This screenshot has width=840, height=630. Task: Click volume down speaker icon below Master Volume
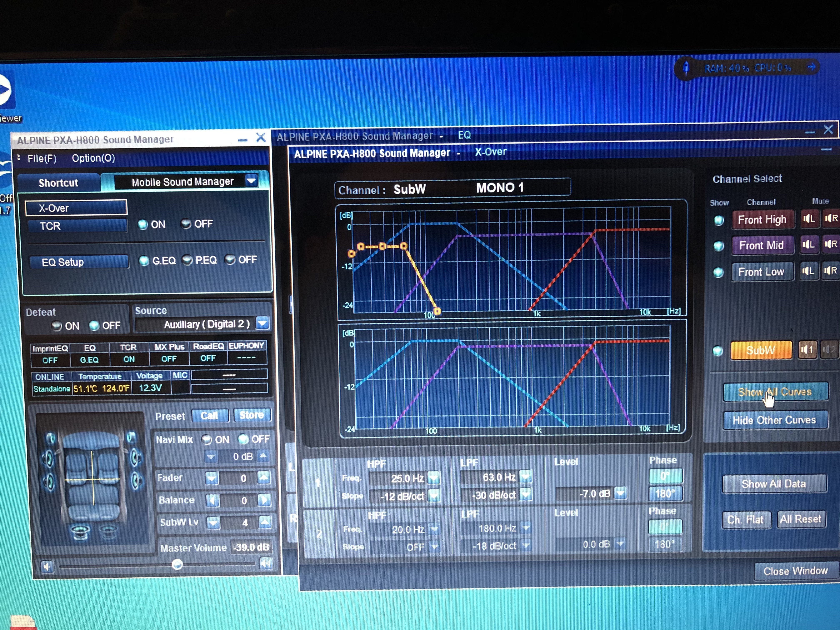tap(47, 567)
